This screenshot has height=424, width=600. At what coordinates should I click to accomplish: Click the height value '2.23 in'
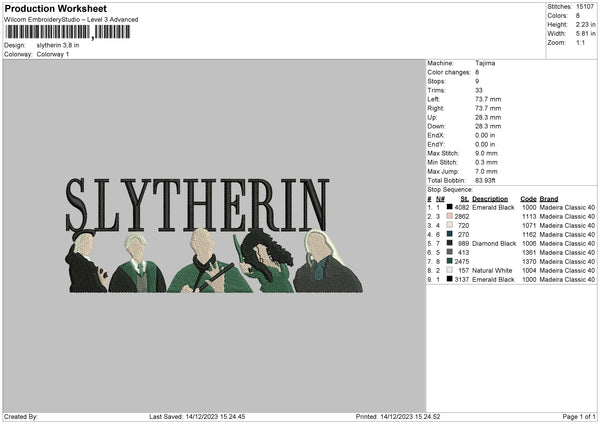click(x=585, y=24)
